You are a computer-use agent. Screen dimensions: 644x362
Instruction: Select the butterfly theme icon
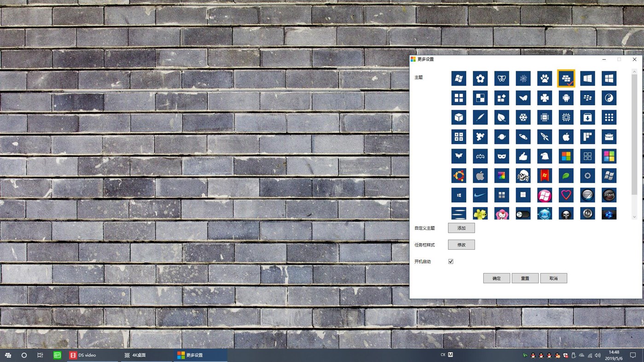[502, 78]
